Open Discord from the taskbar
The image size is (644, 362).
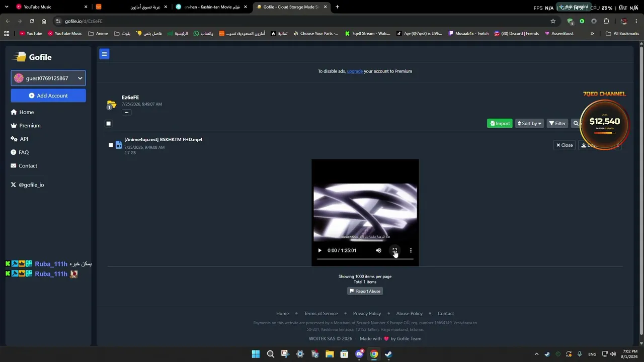(359, 354)
